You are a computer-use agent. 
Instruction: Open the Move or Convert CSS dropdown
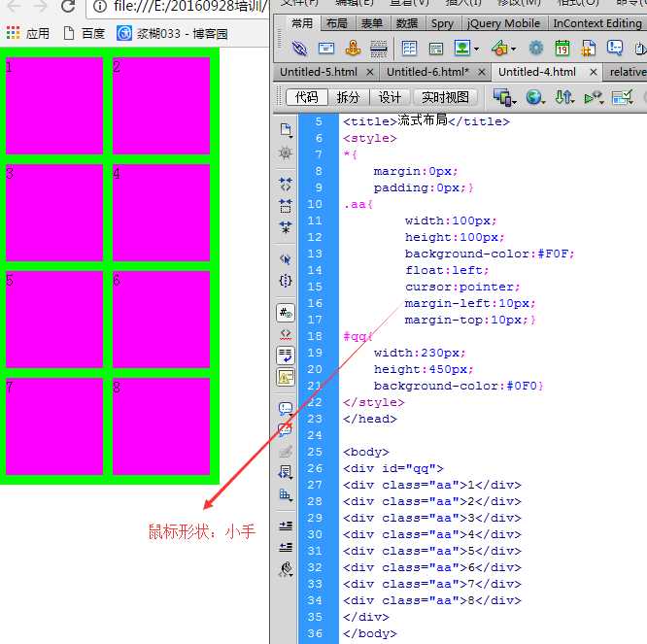286,494
